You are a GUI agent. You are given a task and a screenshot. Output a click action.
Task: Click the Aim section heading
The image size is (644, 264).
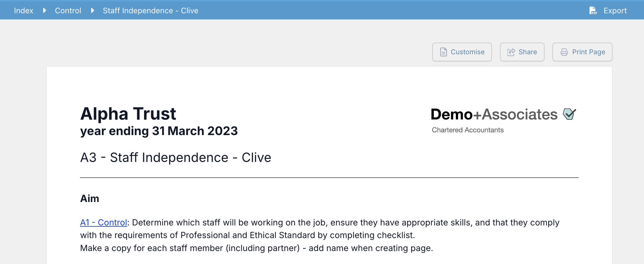point(90,199)
